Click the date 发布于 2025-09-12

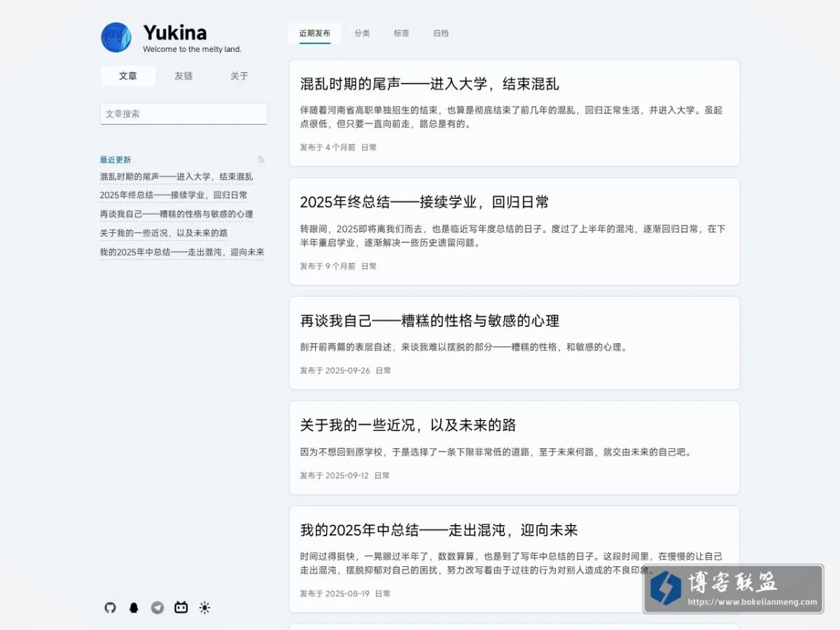pos(334,475)
